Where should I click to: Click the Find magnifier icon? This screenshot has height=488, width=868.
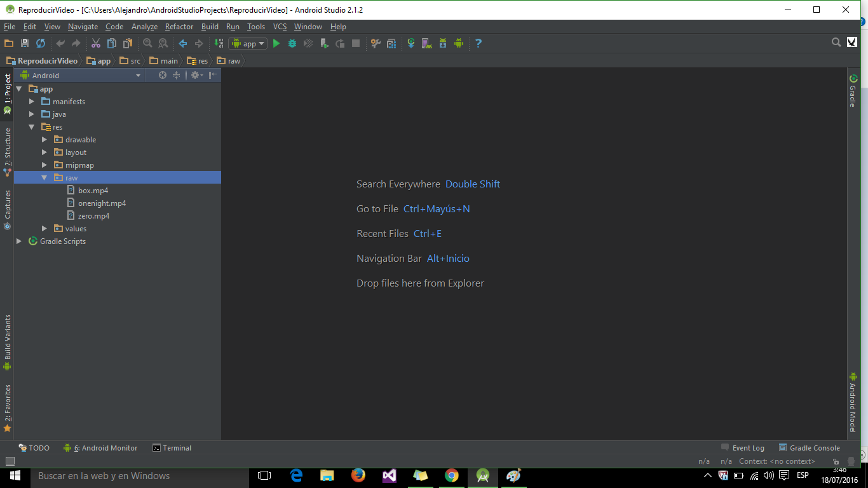(147, 43)
